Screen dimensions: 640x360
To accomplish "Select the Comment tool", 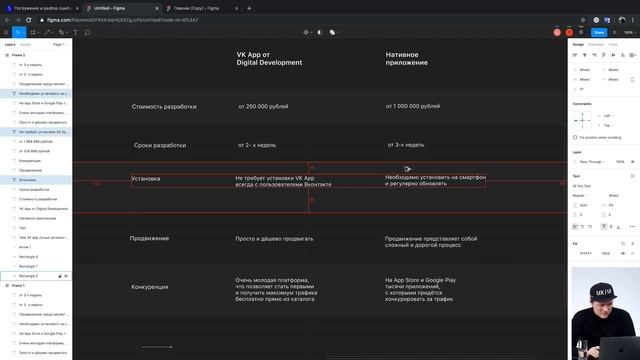I will (x=87, y=32).
